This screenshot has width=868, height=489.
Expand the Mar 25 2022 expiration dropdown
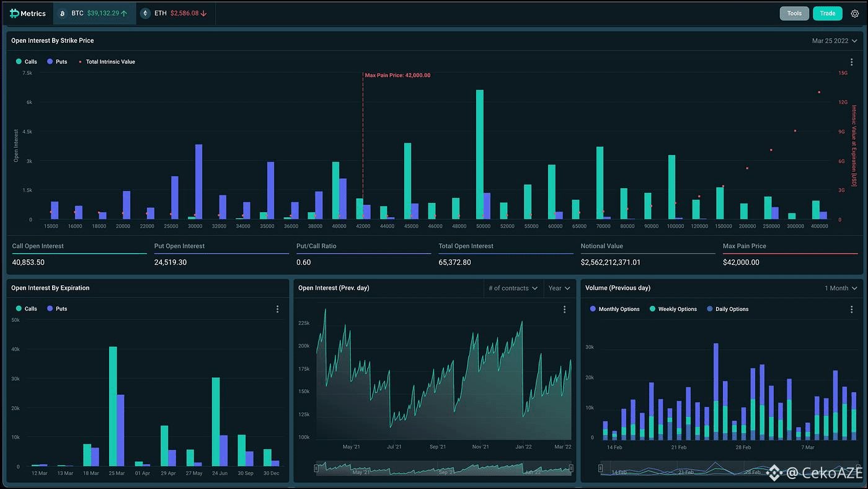[x=835, y=41]
